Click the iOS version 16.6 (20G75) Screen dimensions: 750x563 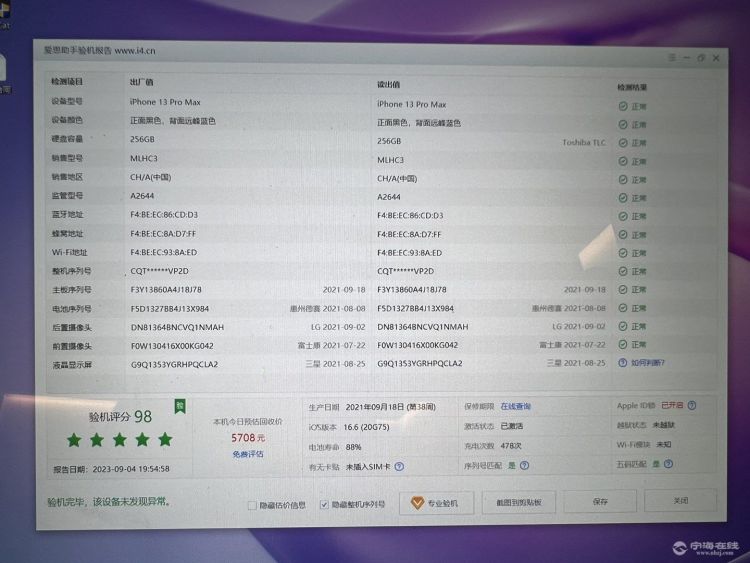366,427
